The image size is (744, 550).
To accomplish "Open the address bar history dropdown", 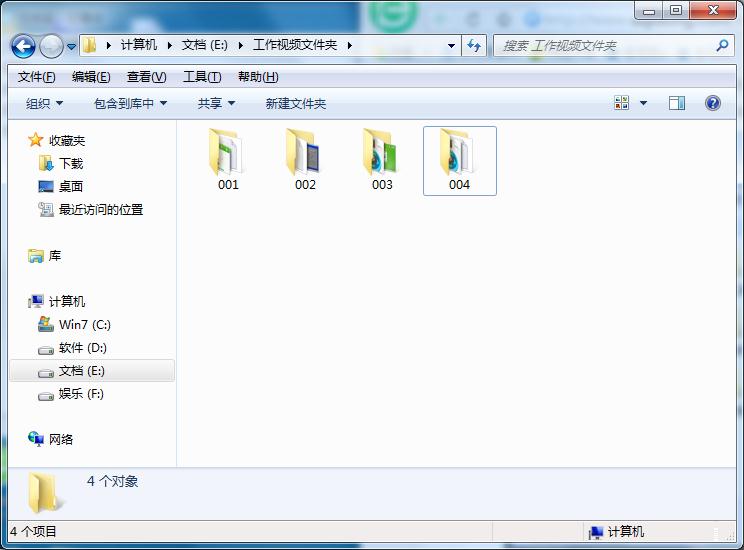I will click(451, 46).
